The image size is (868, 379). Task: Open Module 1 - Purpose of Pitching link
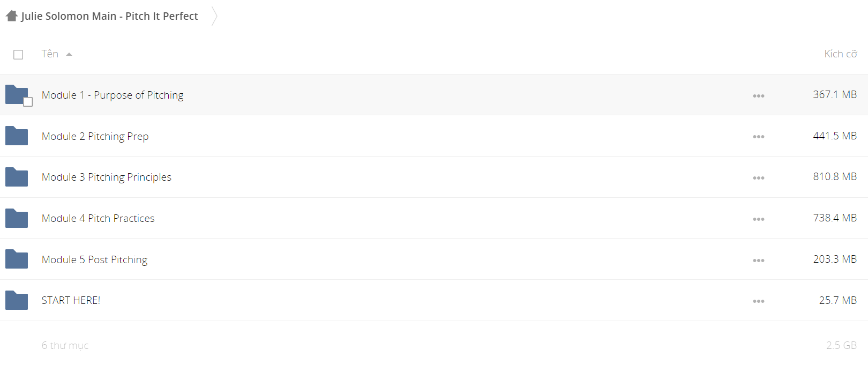point(113,95)
